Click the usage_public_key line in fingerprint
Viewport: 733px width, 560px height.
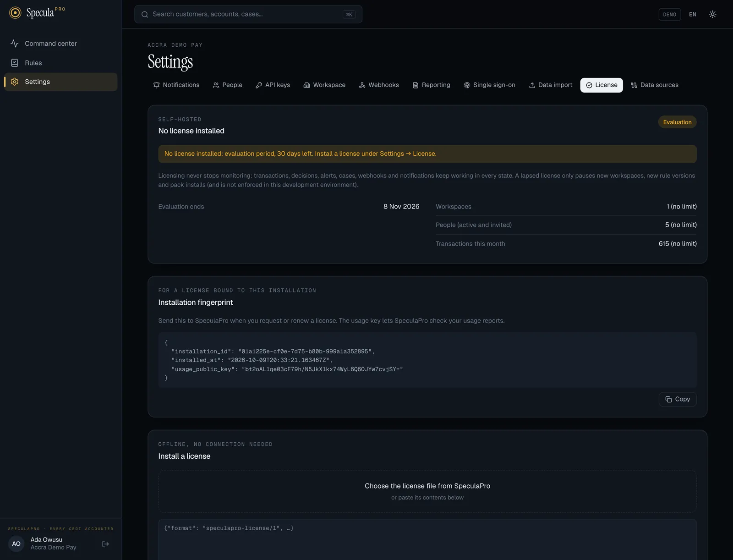[287, 369]
